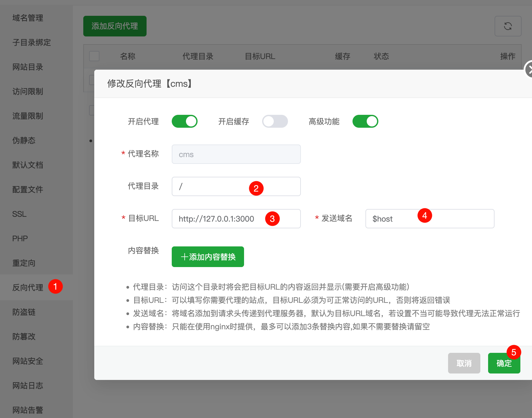
Task: Disable the 开启代理 toggle
Action: 184,121
